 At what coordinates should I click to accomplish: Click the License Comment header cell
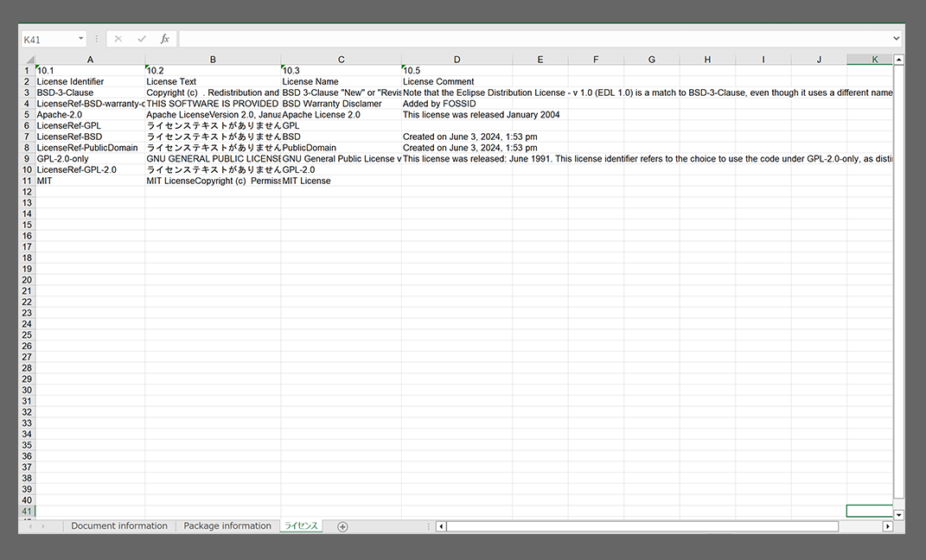pyautogui.click(x=457, y=81)
